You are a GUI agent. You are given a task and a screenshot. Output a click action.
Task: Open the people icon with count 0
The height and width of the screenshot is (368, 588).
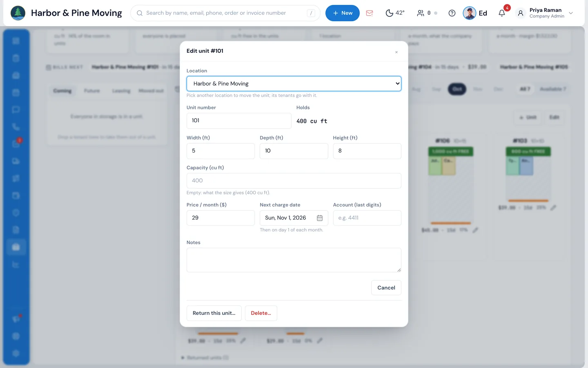(x=421, y=13)
